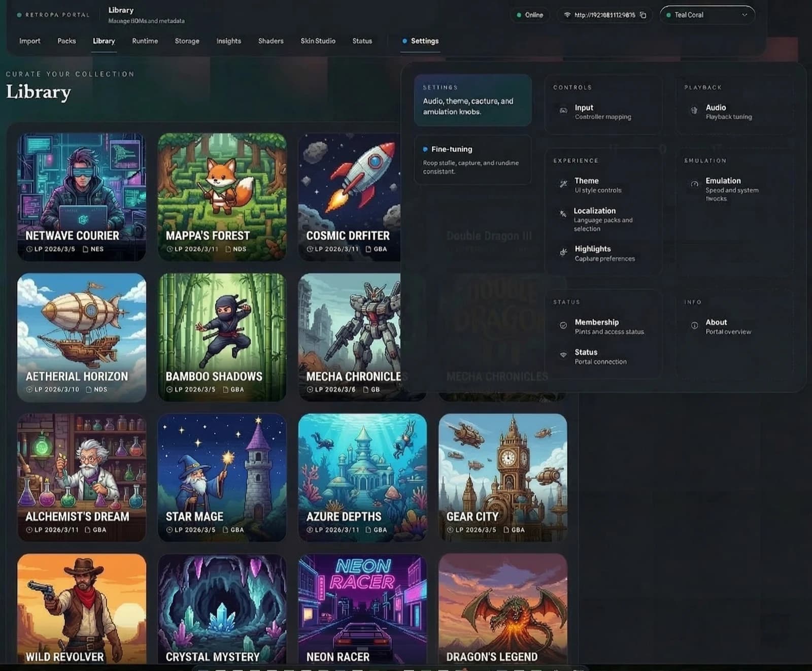Open the Gear City game thumbnail
The height and width of the screenshot is (671, 812).
502,477
